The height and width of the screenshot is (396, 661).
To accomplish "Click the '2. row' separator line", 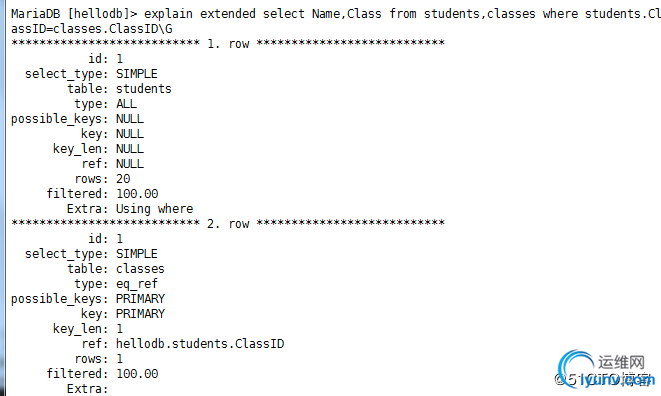I will point(228,224).
